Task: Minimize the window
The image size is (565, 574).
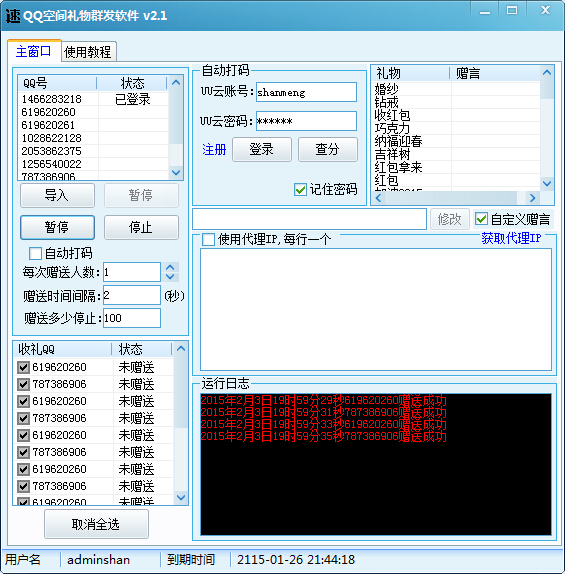Action: coord(485,12)
